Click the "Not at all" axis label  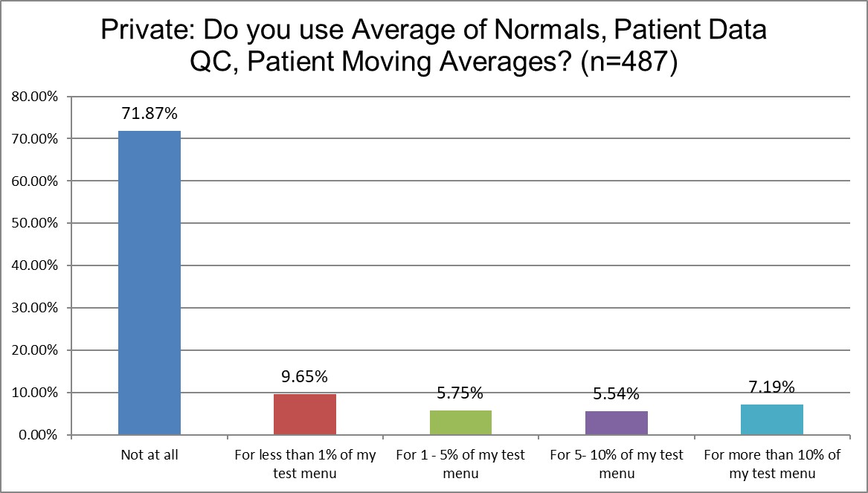click(x=150, y=455)
